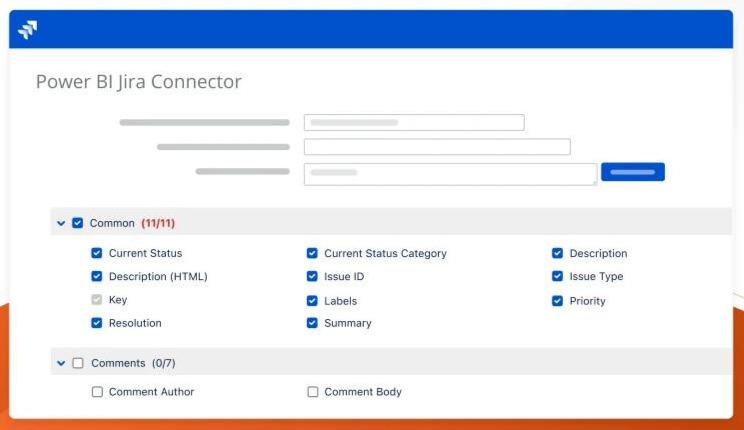Check the Comments group checkbox
The height and width of the screenshot is (430, 744).
pos(78,363)
